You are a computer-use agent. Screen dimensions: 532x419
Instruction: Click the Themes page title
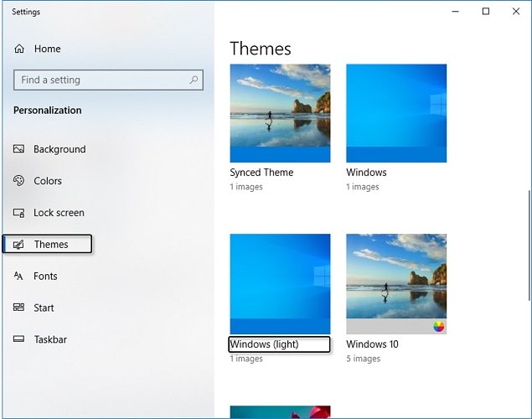click(x=261, y=49)
